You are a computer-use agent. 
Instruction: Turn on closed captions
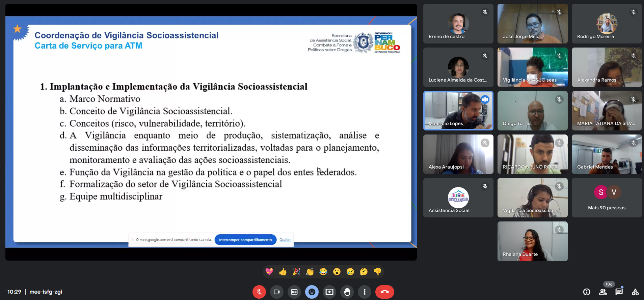click(x=294, y=292)
